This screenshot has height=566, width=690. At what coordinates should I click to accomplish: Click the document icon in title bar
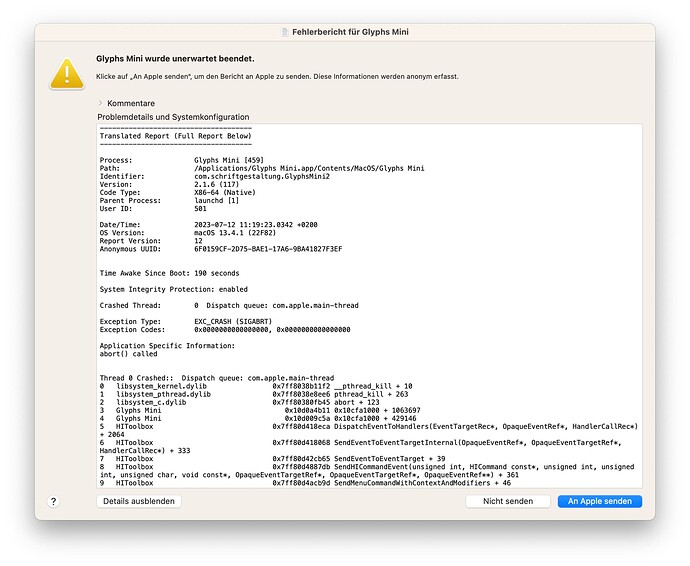click(285, 32)
